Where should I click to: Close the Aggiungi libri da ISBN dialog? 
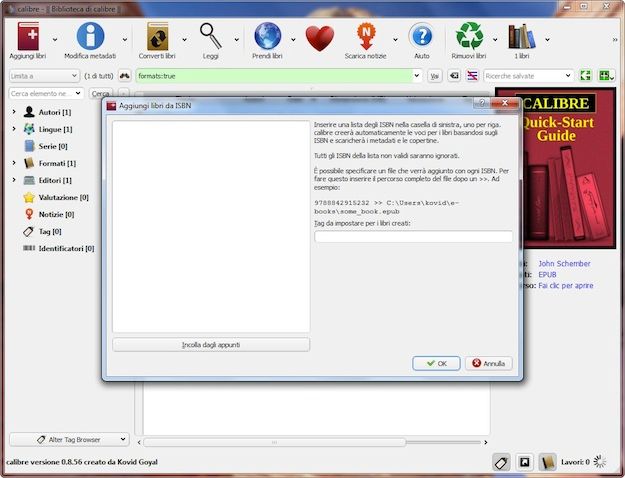[x=504, y=103]
